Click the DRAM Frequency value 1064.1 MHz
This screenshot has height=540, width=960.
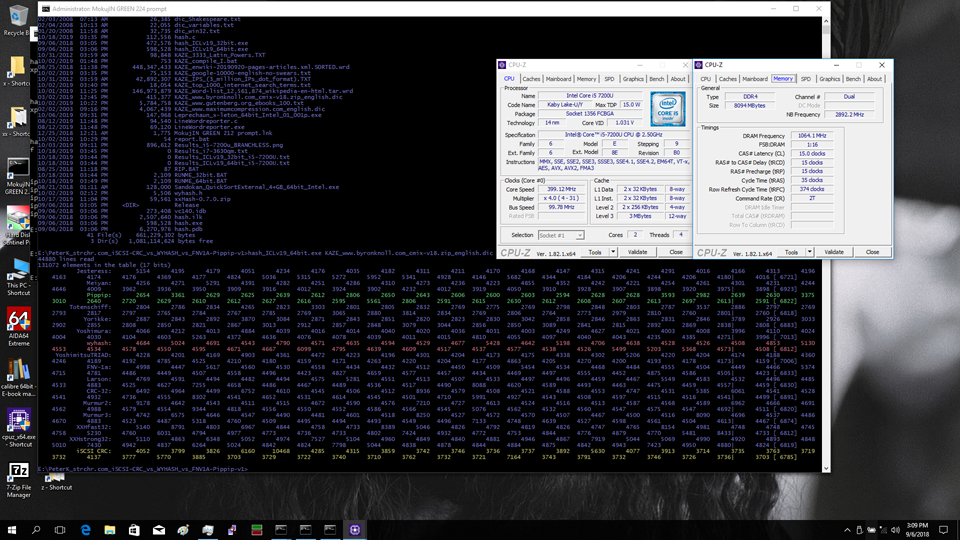[x=812, y=136]
